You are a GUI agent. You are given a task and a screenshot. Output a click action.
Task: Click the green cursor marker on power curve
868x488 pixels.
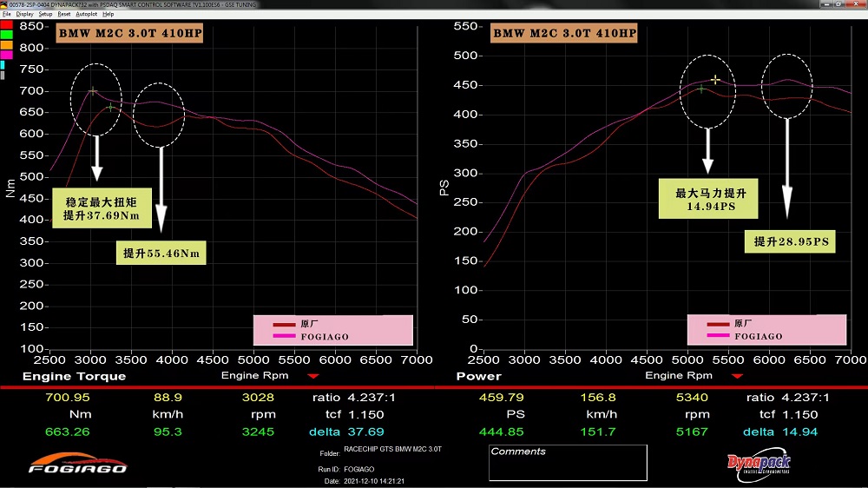coord(701,89)
